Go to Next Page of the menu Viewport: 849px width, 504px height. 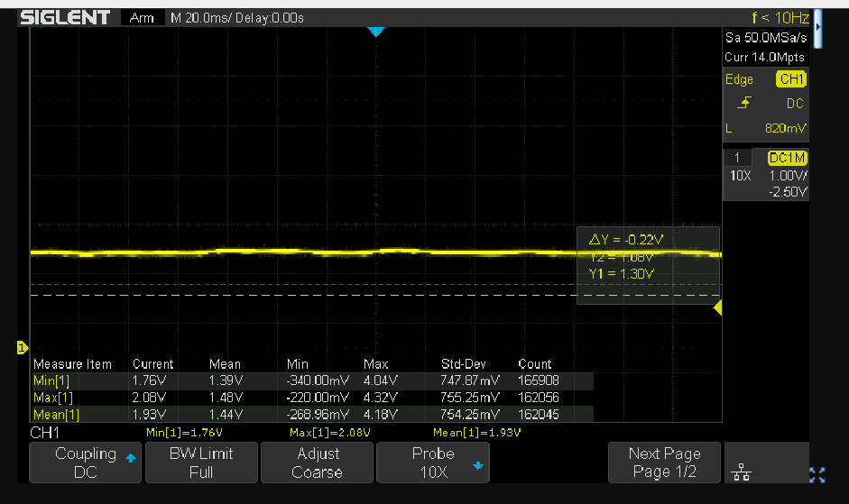[664, 463]
